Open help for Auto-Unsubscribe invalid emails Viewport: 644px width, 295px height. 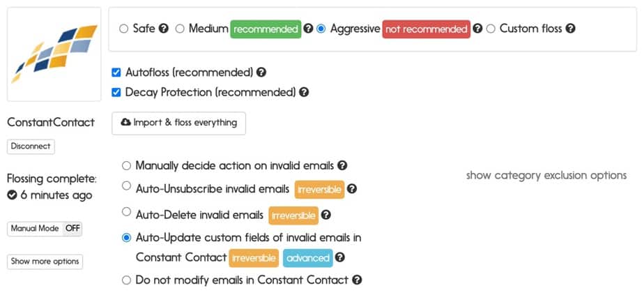point(351,188)
